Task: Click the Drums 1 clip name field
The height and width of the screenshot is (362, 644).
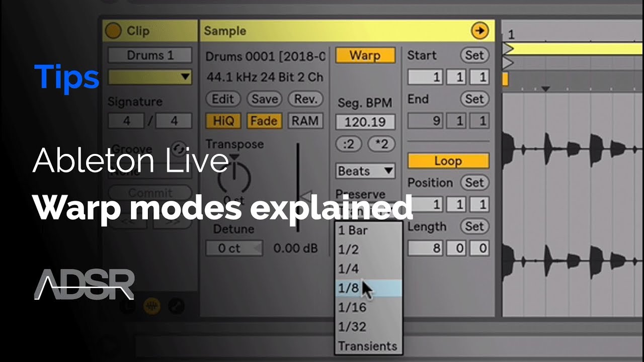Action: tap(150, 55)
